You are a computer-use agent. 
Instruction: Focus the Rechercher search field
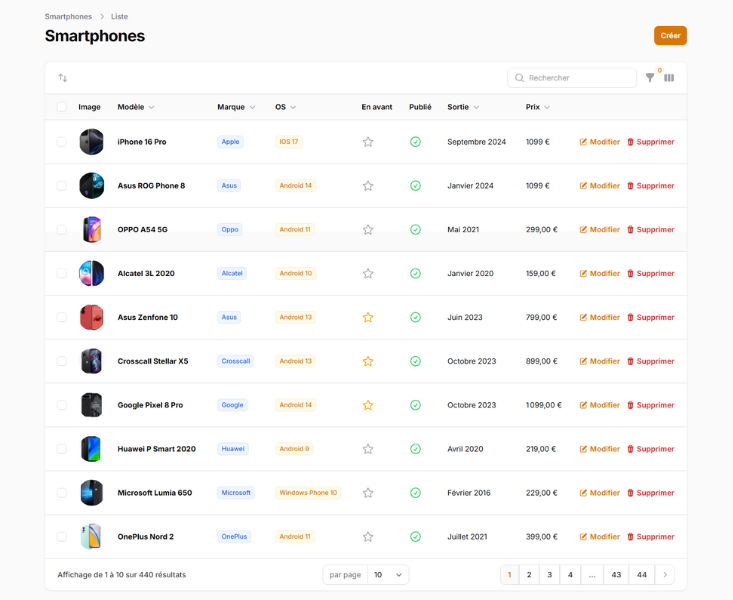tap(572, 78)
